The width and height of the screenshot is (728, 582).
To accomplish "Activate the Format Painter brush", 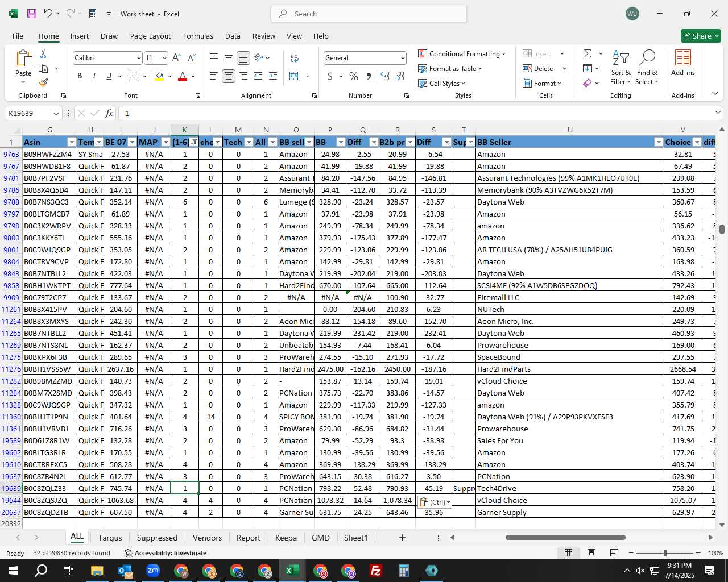I will (x=43, y=82).
